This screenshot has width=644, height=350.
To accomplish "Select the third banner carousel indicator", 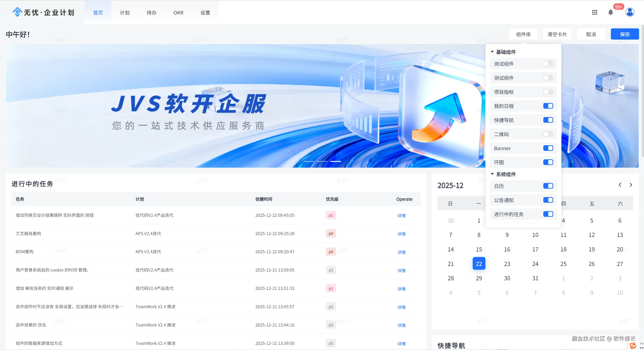I will point(335,162).
